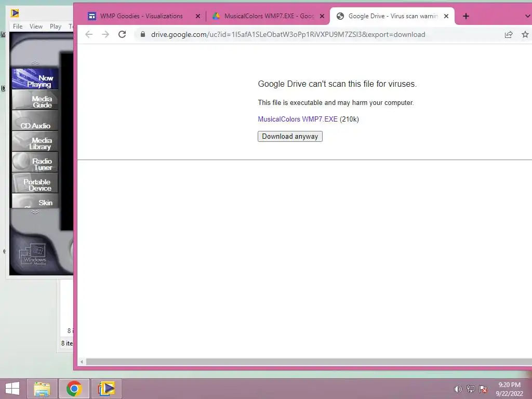The height and width of the screenshot is (399, 532).
Task: Reload the Google Drive page
Action: click(x=122, y=34)
